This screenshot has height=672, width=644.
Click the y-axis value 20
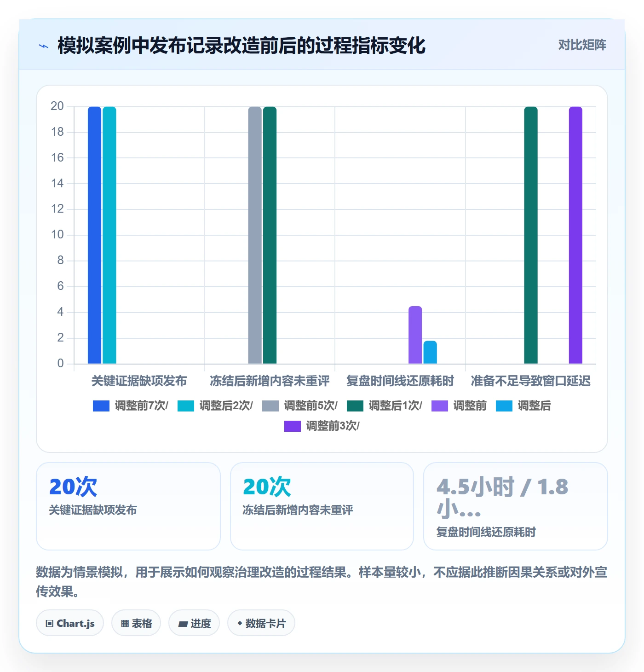tap(57, 106)
